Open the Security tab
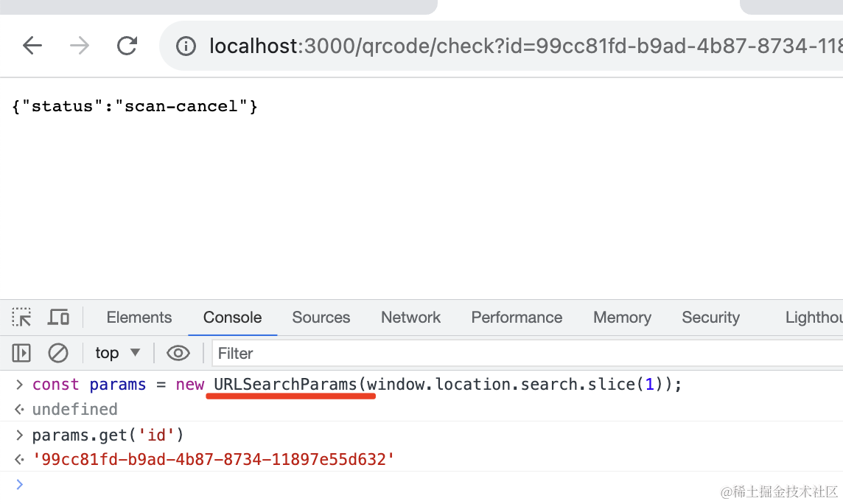843x504 pixels. pos(710,318)
